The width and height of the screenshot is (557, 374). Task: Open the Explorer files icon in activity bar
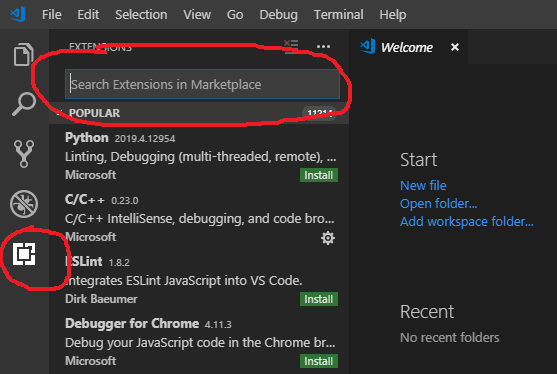pos(23,54)
